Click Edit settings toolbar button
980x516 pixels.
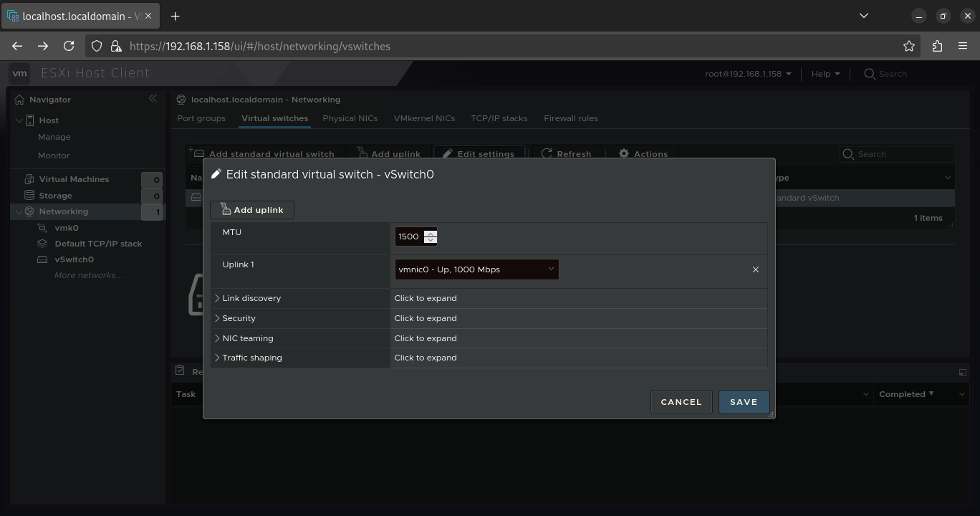pos(479,153)
